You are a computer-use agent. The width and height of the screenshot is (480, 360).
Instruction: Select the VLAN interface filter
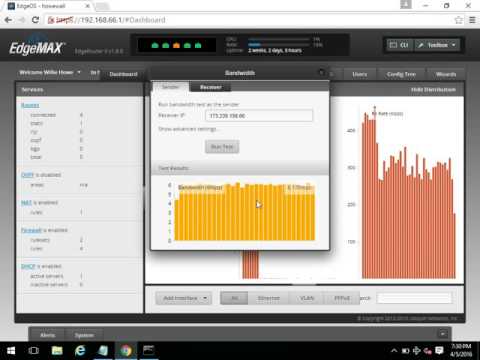[x=307, y=298]
